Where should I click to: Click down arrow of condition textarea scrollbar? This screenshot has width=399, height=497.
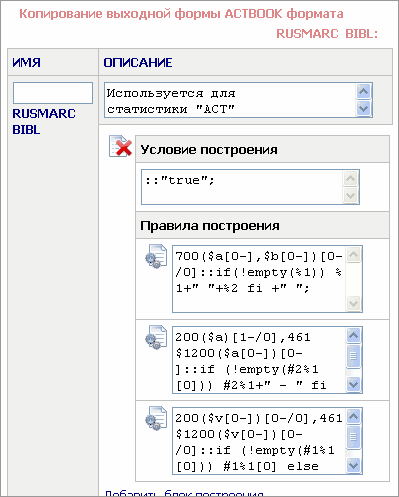click(x=351, y=195)
